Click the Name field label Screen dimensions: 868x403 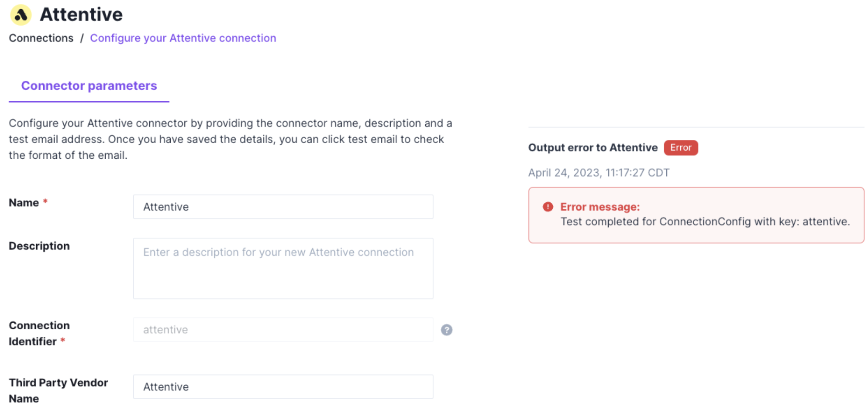pyautogui.click(x=24, y=203)
